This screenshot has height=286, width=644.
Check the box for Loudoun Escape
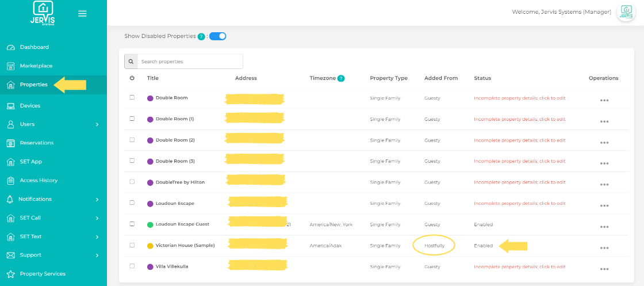click(132, 203)
